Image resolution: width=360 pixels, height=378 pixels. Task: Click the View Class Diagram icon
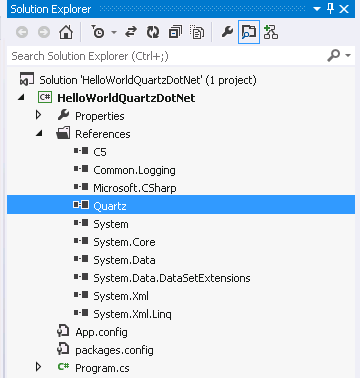pos(271,32)
